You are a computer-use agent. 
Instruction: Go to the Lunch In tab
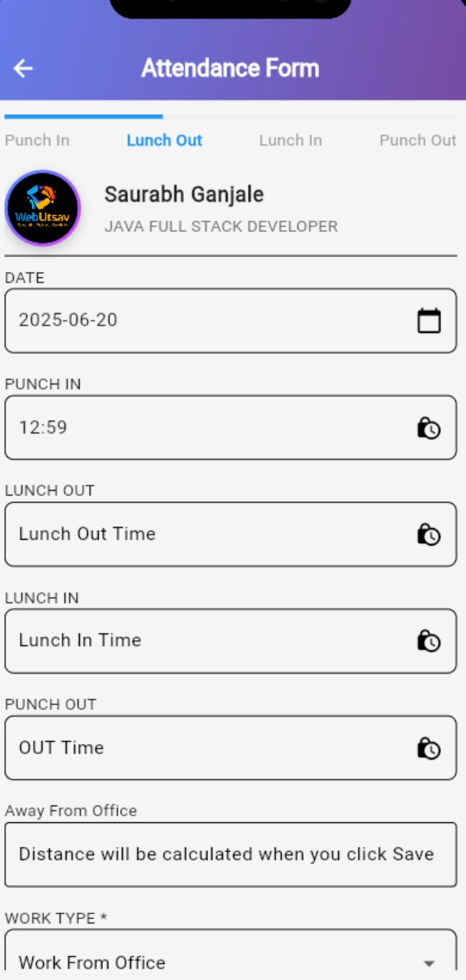290,140
